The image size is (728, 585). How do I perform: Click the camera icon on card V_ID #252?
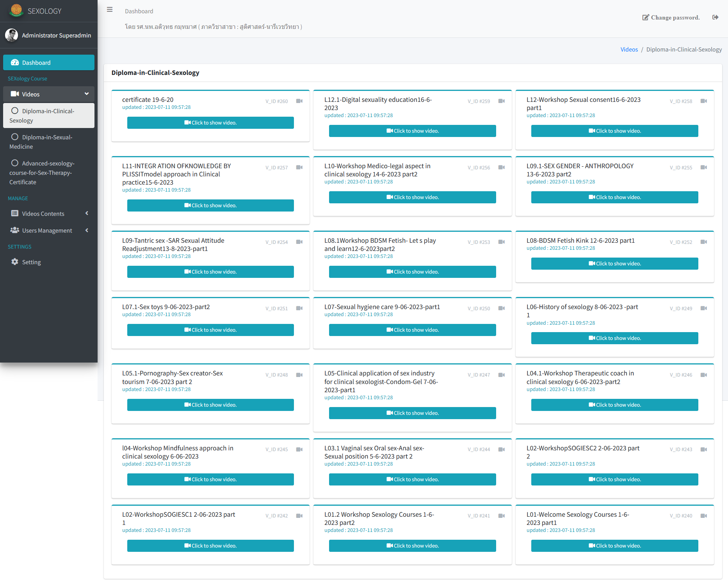pyautogui.click(x=704, y=242)
